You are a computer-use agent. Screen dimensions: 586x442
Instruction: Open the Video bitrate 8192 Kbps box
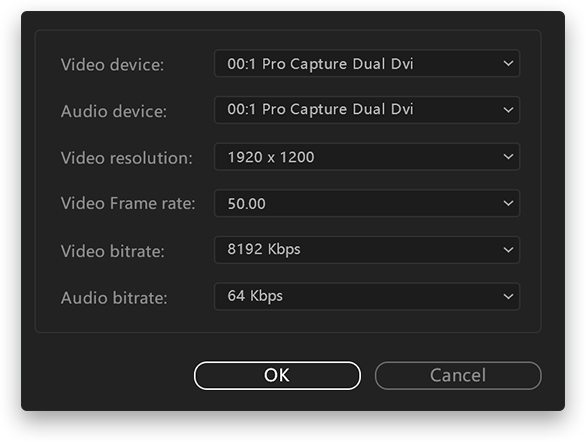pyautogui.click(x=367, y=250)
